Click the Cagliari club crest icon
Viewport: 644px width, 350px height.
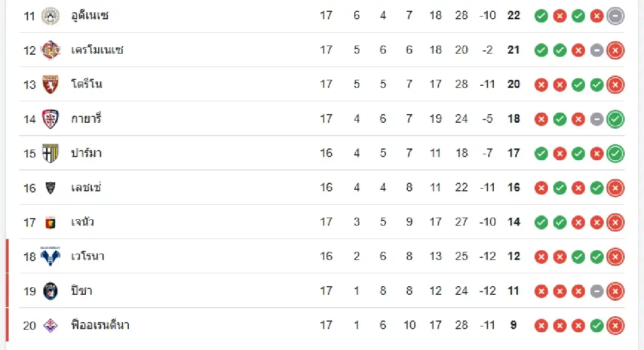click(x=50, y=119)
